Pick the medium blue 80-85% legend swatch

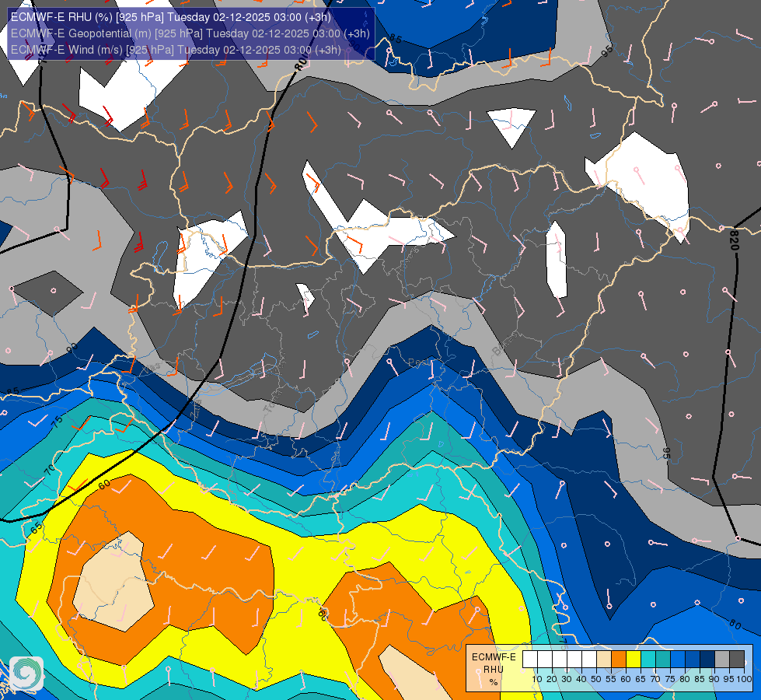(693, 660)
